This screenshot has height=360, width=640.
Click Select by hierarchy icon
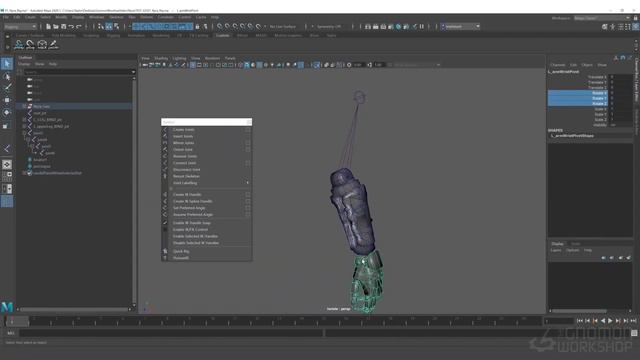(x=101, y=27)
